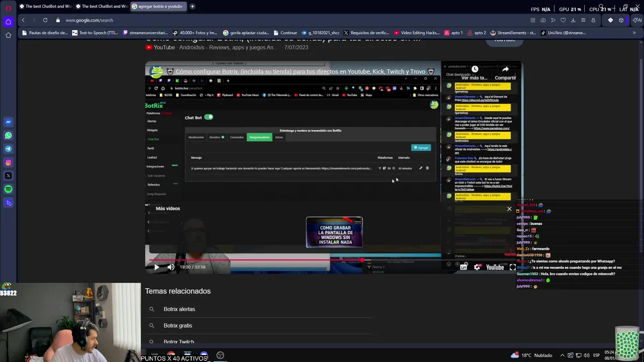Viewport: 644px width, 362px height.
Task: Show more bookmarks with double chevron
Action: tap(634, 33)
